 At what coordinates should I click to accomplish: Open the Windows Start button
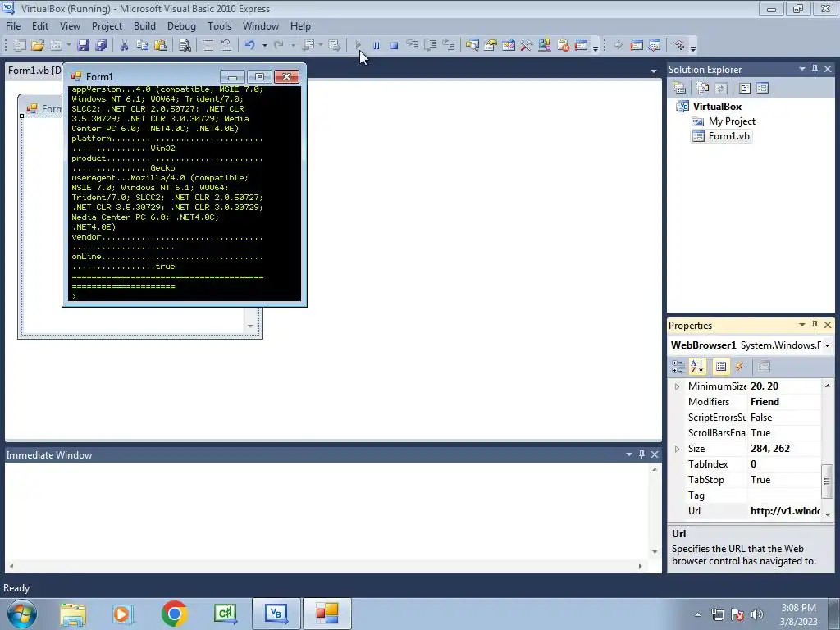click(22, 614)
